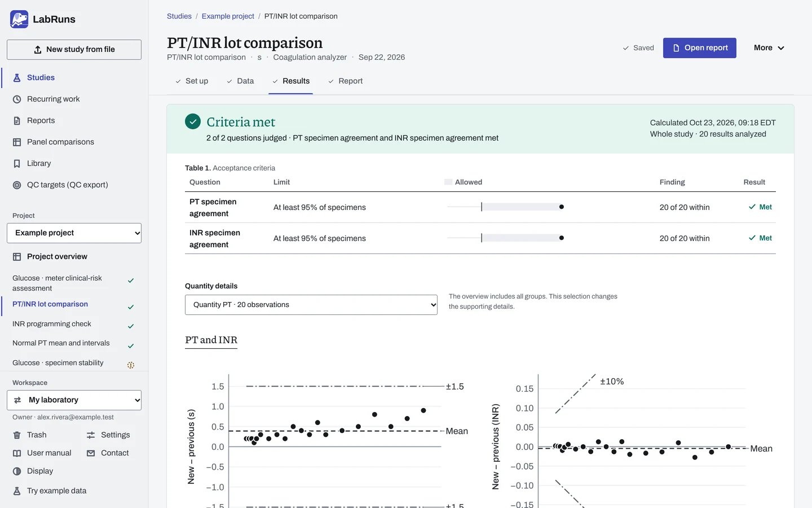Click the Contact envelope icon

point(91,453)
